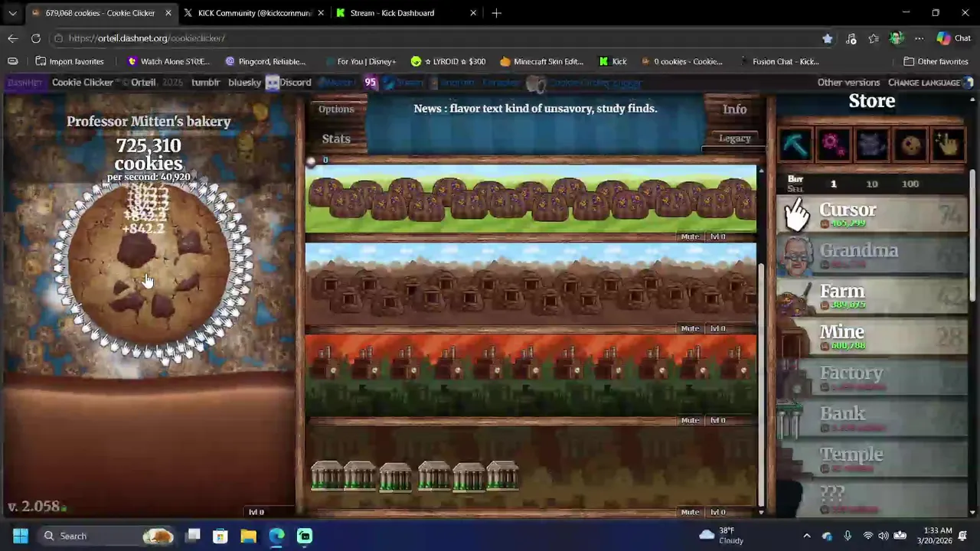Click the news ticker headline
This screenshot has width=980, height=551.
[535, 109]
